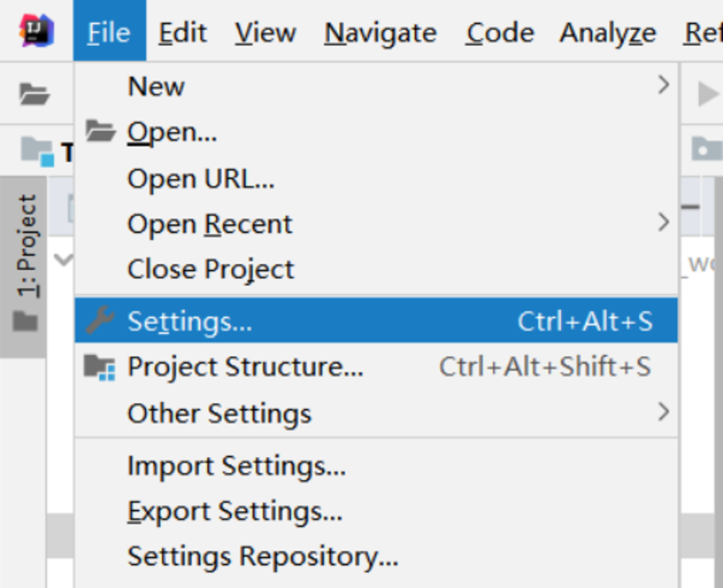Open the Navigate menu
This screenshot has width=723, height=588.
coord(380,33)
